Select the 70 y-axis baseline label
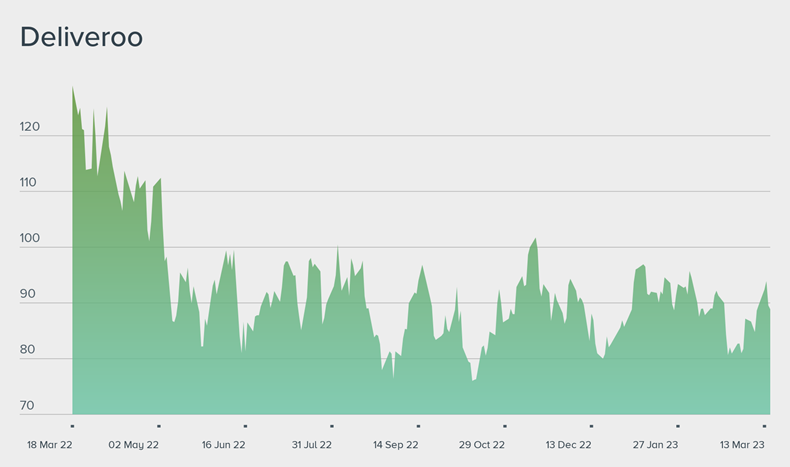The width and height of the screenshot is (790, 467). tap(29, 407)
